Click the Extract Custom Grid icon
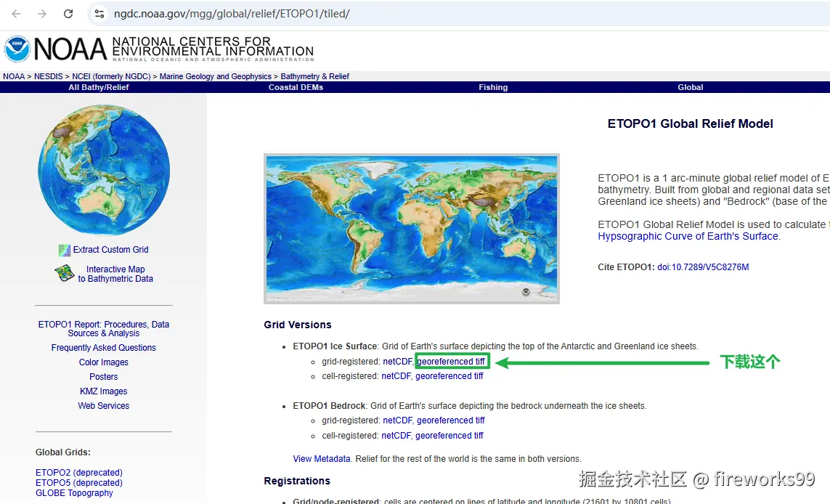This screenshot has width=830, height=504. click(65, 250)
